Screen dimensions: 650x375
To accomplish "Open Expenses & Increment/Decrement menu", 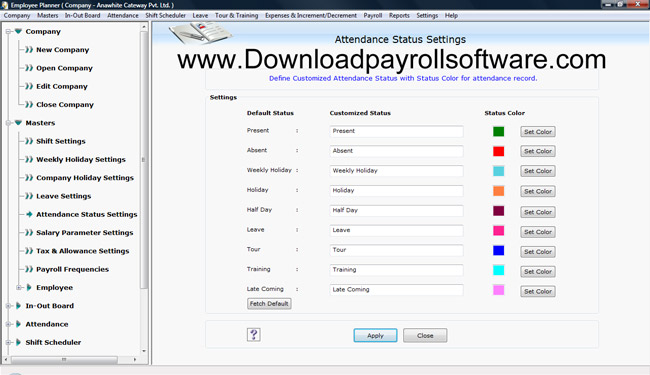I will tap(311, 15).
